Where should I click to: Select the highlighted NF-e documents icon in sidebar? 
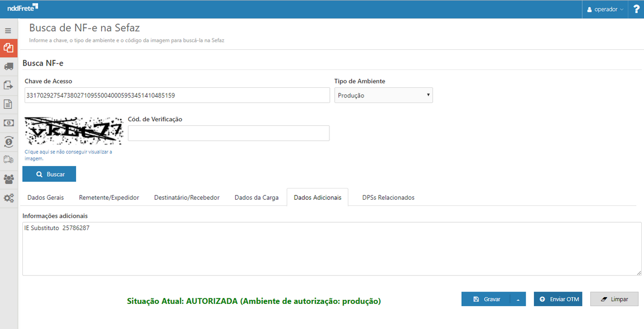[x=8, y=48]
